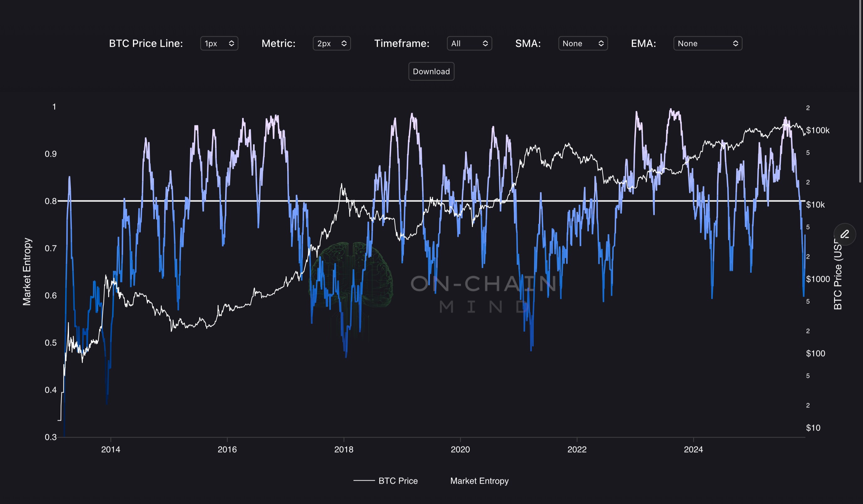
Task: Click the 2018 x-axis tick label
Action: (x=343, y=449)
